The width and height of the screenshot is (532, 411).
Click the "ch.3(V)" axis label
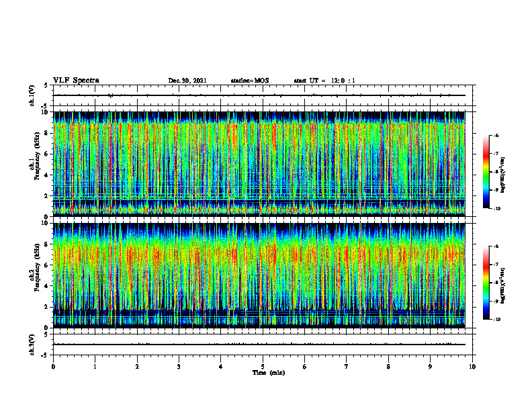[x=32, y=345]
